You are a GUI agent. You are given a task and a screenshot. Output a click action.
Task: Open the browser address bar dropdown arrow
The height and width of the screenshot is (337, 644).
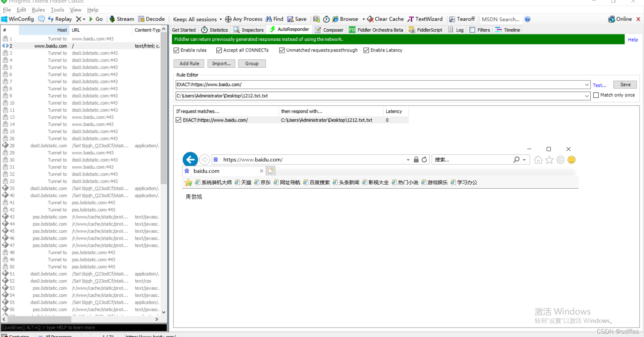tap(408, 160)
